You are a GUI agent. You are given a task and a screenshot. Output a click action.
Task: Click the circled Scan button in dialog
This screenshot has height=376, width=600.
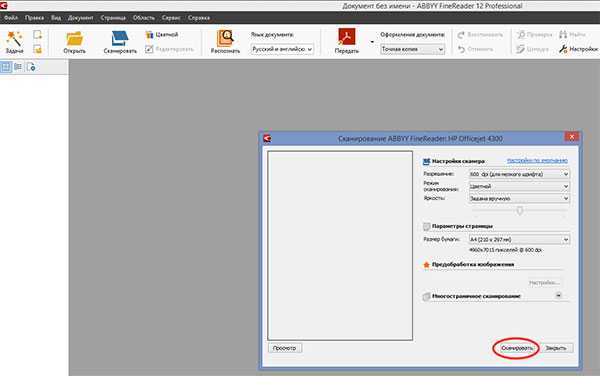[x=517, y=348]
